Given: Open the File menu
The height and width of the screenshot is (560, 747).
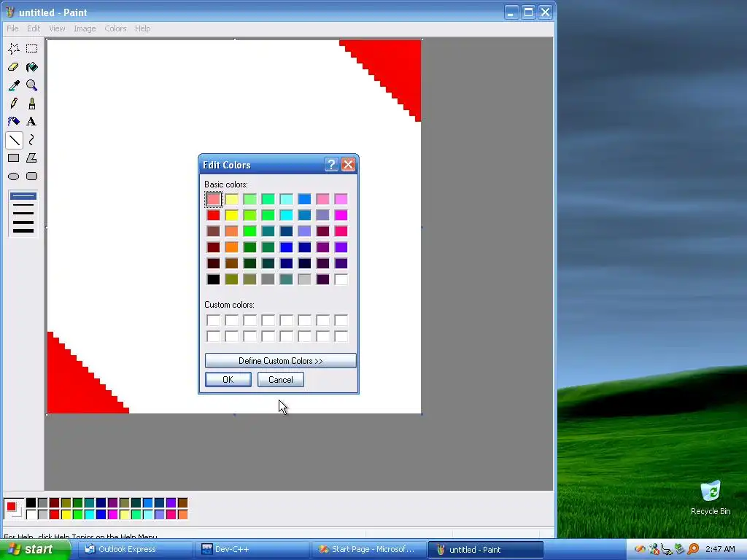Looking at the screenshot, I should pyautogui.click(x=12, y=28).
